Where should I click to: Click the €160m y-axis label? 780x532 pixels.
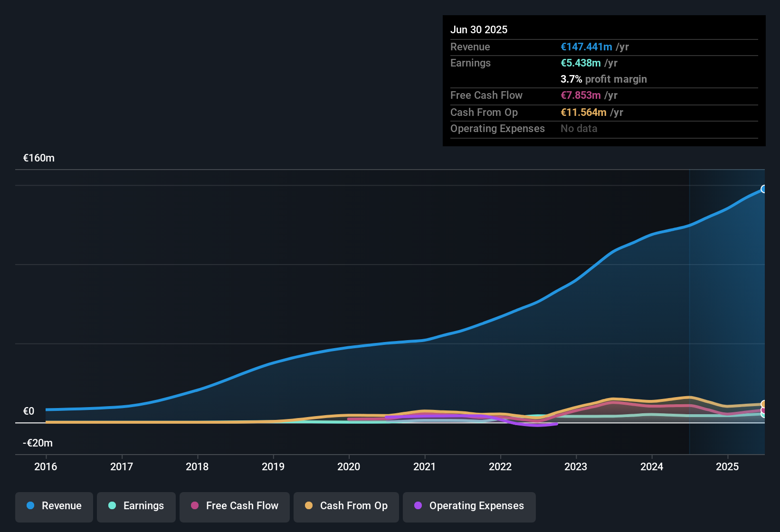click(x=39, y=158)
